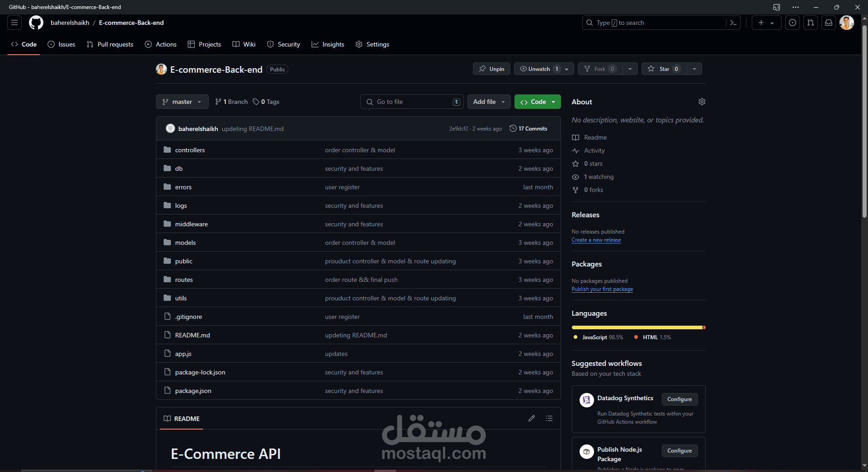Open the master branch selector dropdown
This screenshot has height=472, width=868.
182,102
